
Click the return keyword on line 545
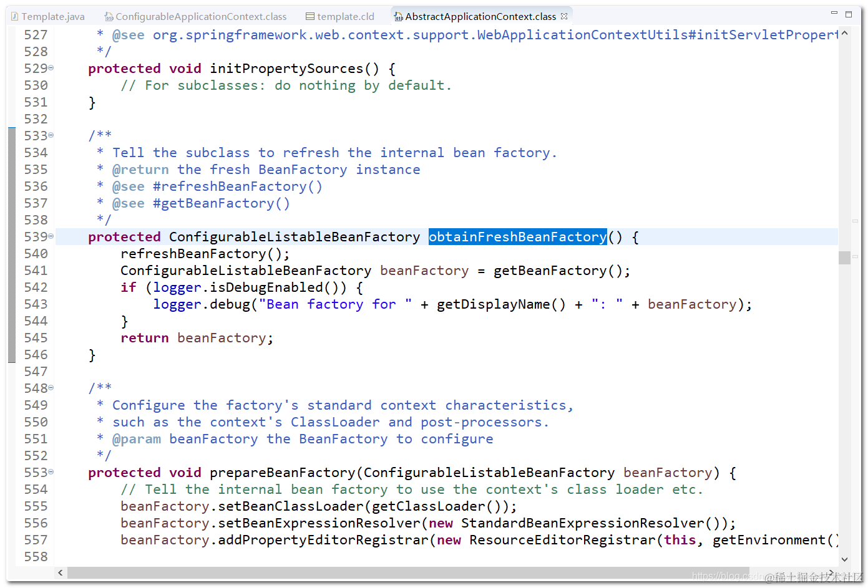145,338
